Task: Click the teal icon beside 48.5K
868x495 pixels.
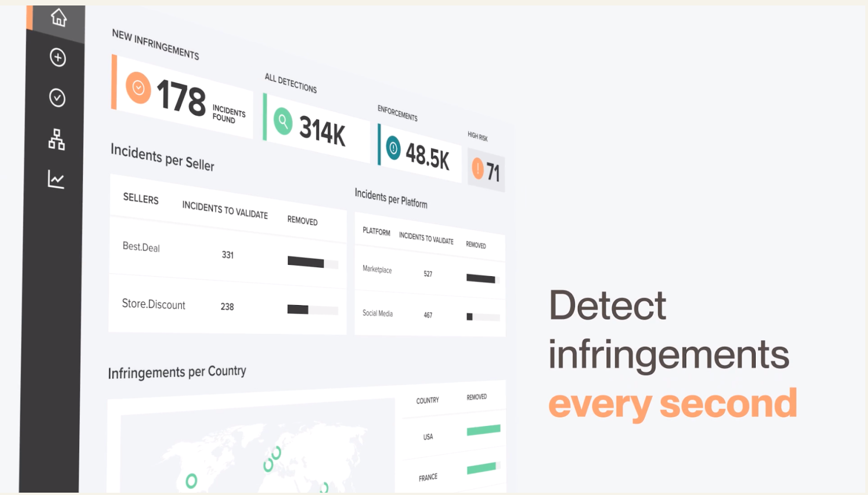Action: (x=393, y=148)
